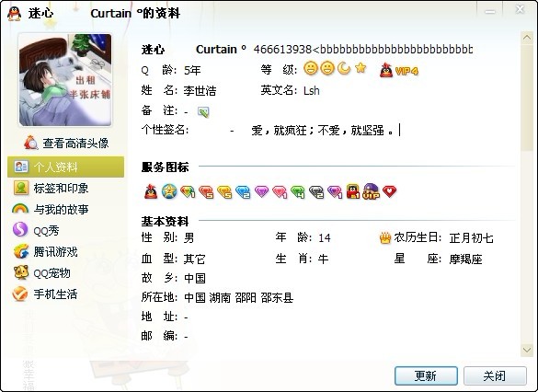The height and width of the screenshot is (392, 538).
Task: Click the blue star Z service icon
Action: [169, 191]
